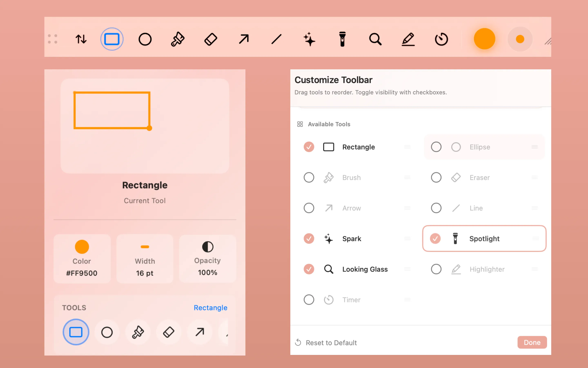Image resolution: width=588 pixels, height=368 pixels.
Task: Click Reset to Default
Action: pyautogui.click(x=326, y=343)
